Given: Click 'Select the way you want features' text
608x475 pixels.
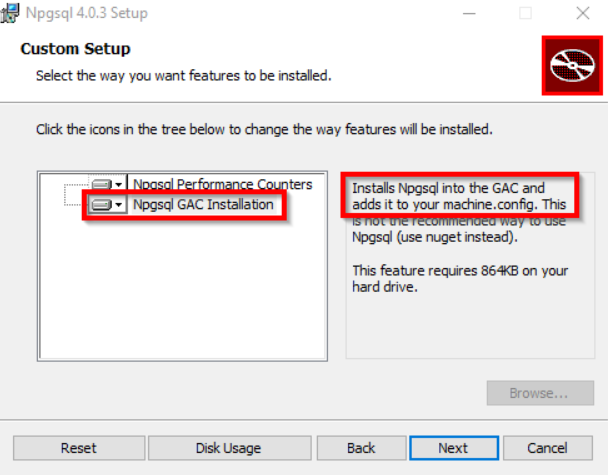Looking at the screenshot, I should pos(183,76).
